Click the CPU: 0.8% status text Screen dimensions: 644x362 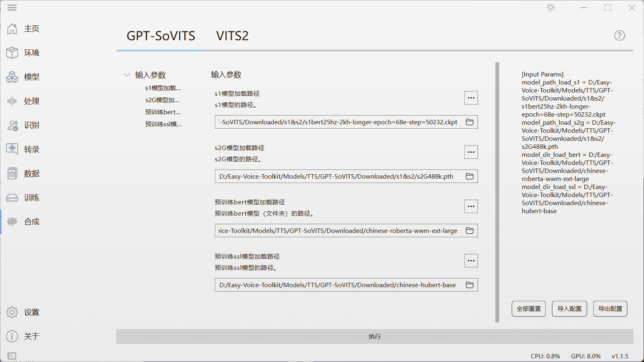545,356
